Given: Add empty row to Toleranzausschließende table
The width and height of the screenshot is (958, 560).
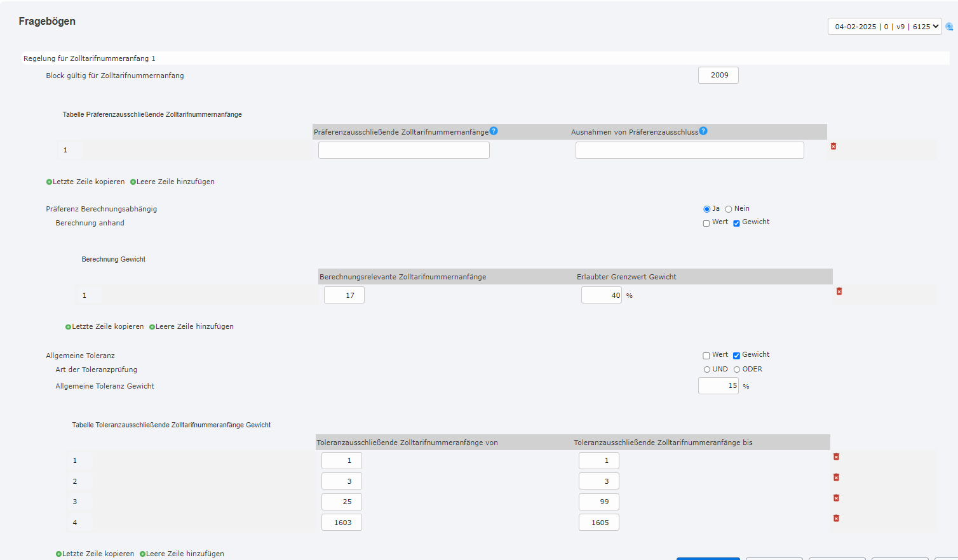Looking at the screenshot, I should click(185, 554).
